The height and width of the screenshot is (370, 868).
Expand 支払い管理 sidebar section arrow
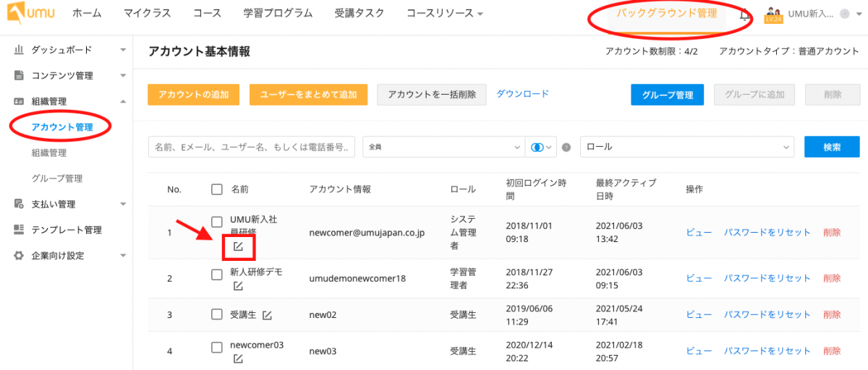[x=123, y=205]
